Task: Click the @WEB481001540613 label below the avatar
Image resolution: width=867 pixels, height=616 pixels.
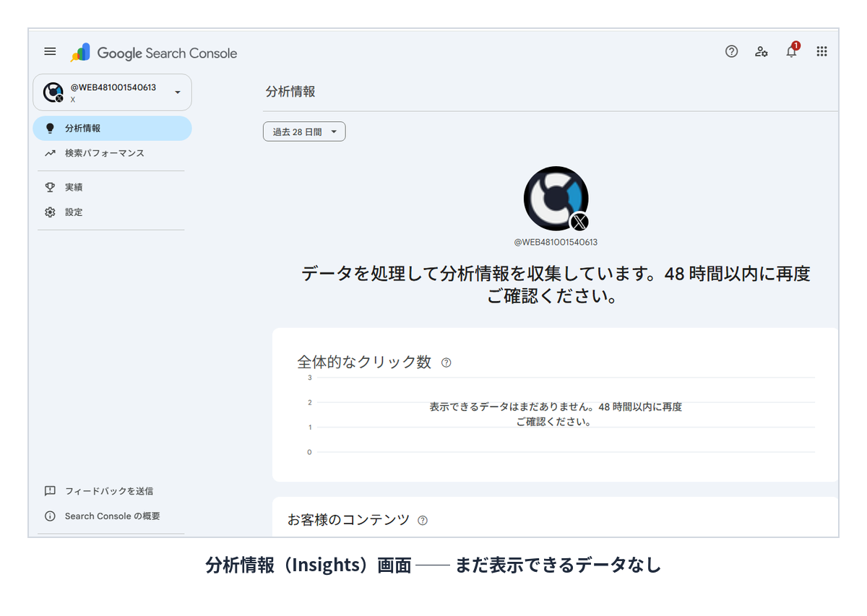Action: (x=556, y=243)
